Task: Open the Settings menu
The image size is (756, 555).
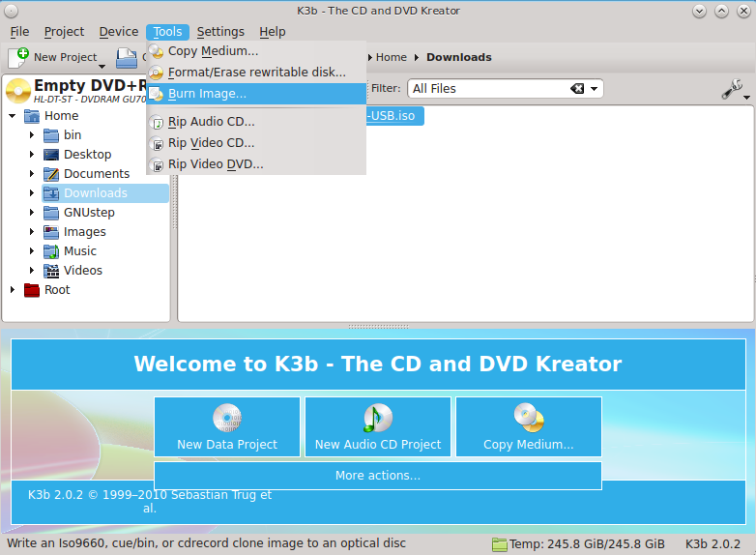Action: click(220, 32)
